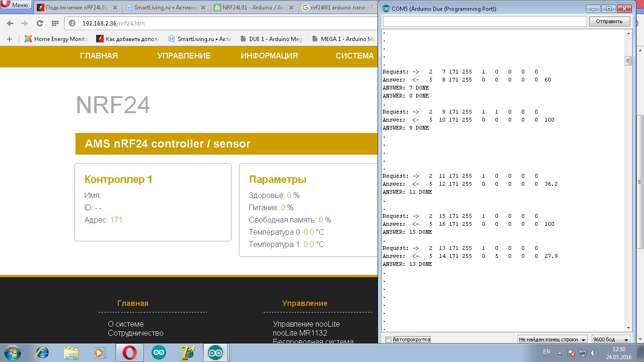Open the "DUE 1 - Arduino Meg" bookmark
This screenshot has height=362, width=644.
pos(271,39)
